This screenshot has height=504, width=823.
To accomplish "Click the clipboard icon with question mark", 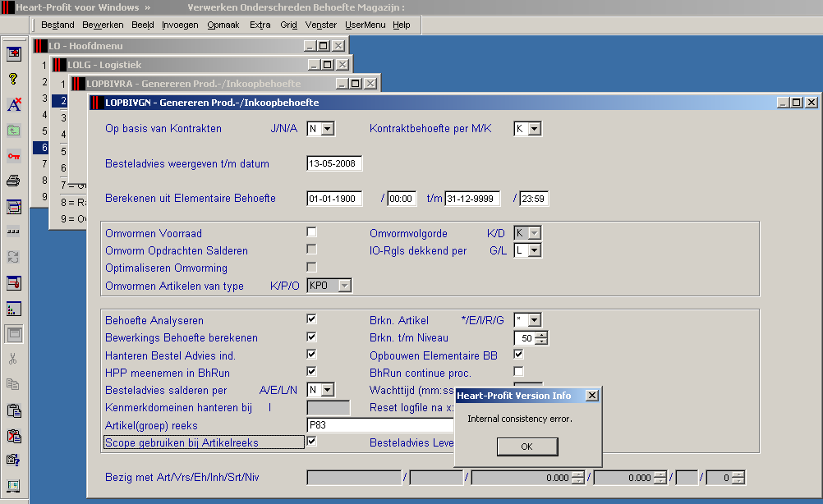I will coord(14,460).
